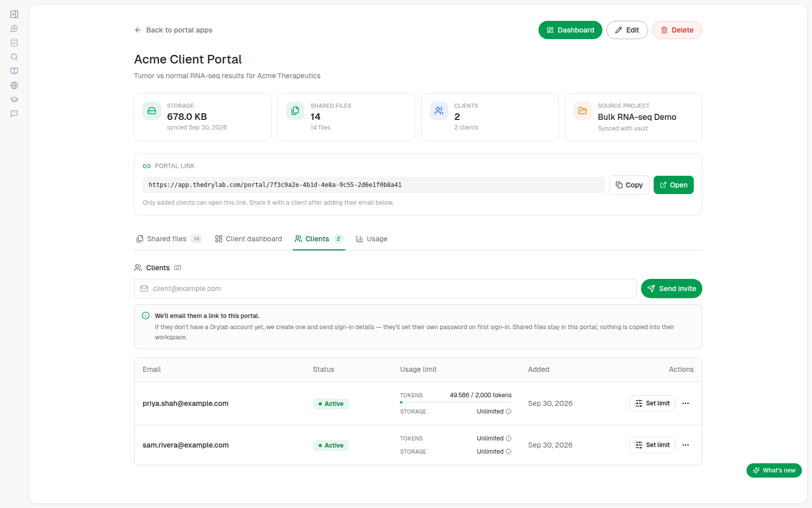
Task: Click the clients card people icon
Action: tap(439, 111)
